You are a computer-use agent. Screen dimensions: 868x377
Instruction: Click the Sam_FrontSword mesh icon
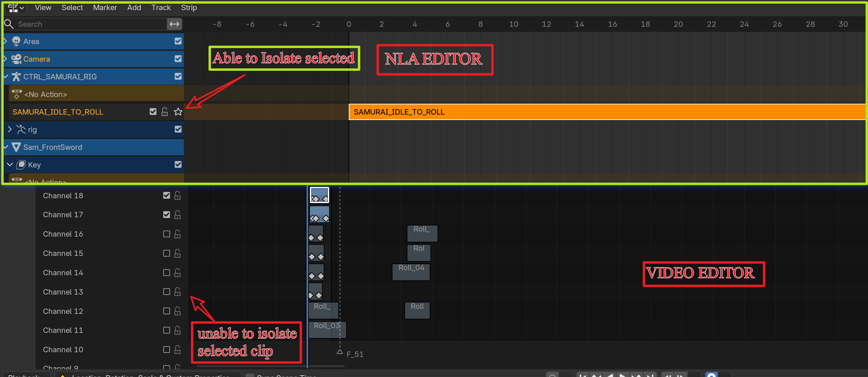16,147
